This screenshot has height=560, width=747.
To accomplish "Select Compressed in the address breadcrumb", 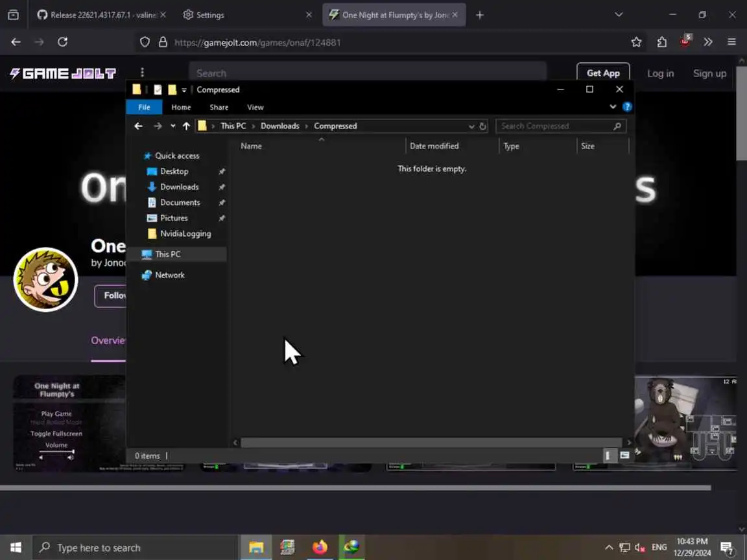I will [x=335, y=126].
